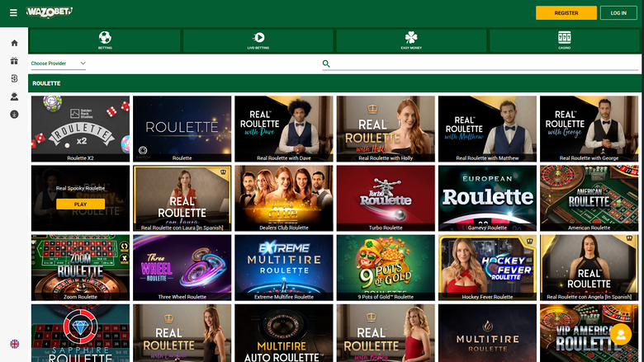This screenshot has height=362, width=644.
Task: Open the live support chat bubble
Action: pos(621,334)
